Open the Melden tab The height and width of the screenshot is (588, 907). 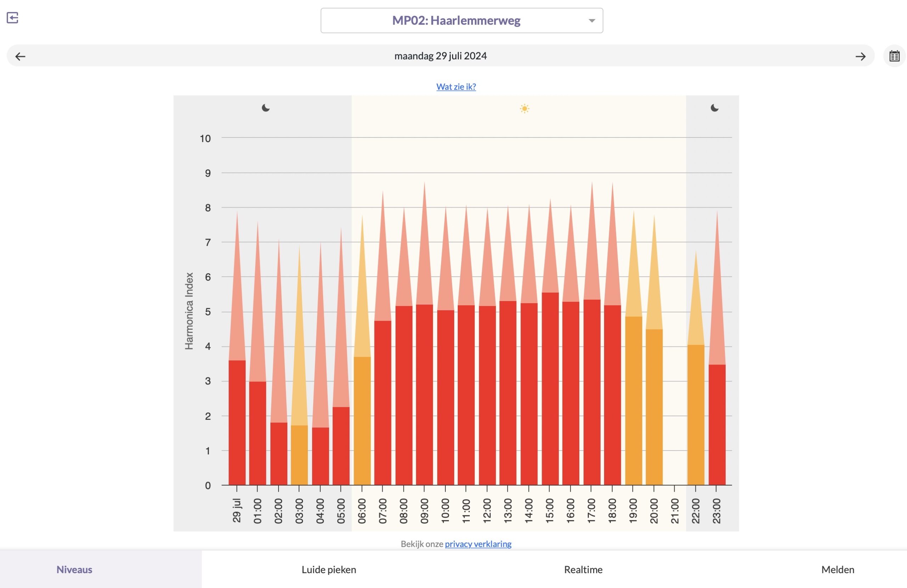click(837, 569)
